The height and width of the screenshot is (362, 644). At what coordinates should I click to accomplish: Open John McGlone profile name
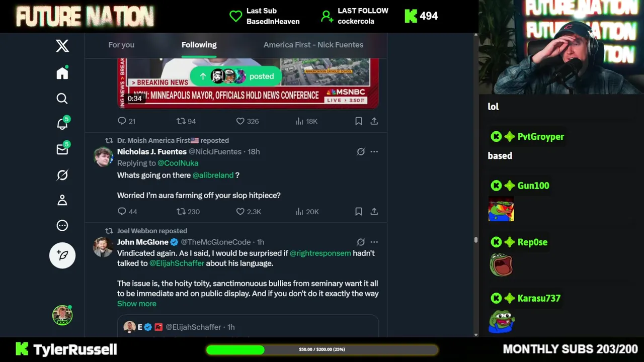pos(143,242)
